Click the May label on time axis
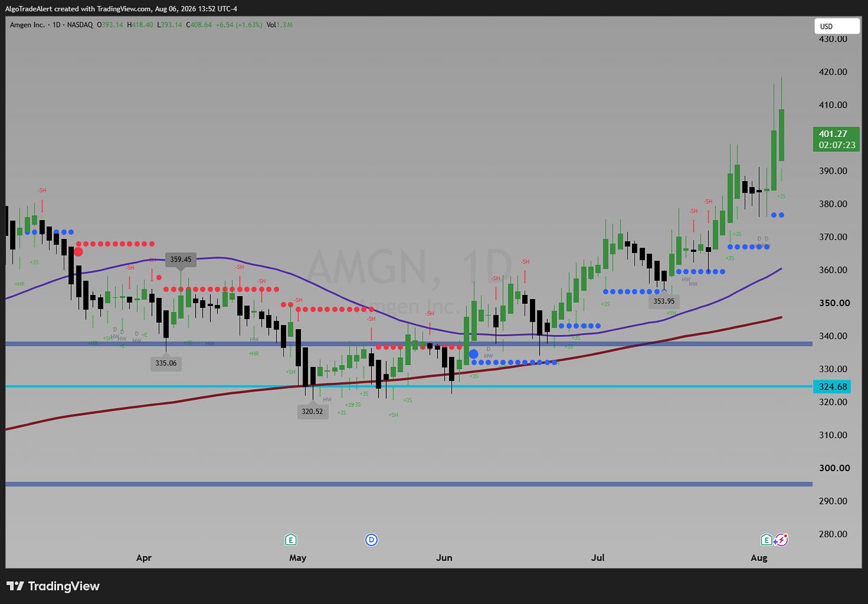Image resolution: width=868 pixels, height=604 pixels. (x=297, y=558)
